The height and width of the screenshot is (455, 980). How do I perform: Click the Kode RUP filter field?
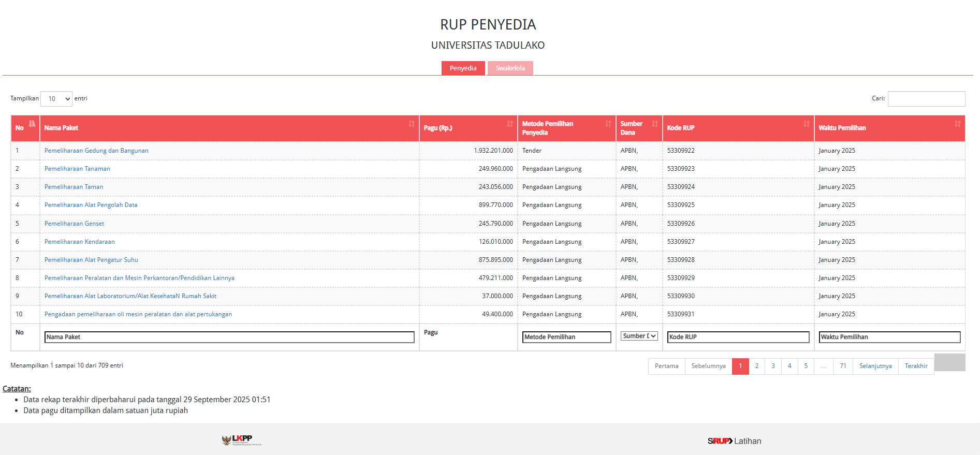click(x=738, y=337)
